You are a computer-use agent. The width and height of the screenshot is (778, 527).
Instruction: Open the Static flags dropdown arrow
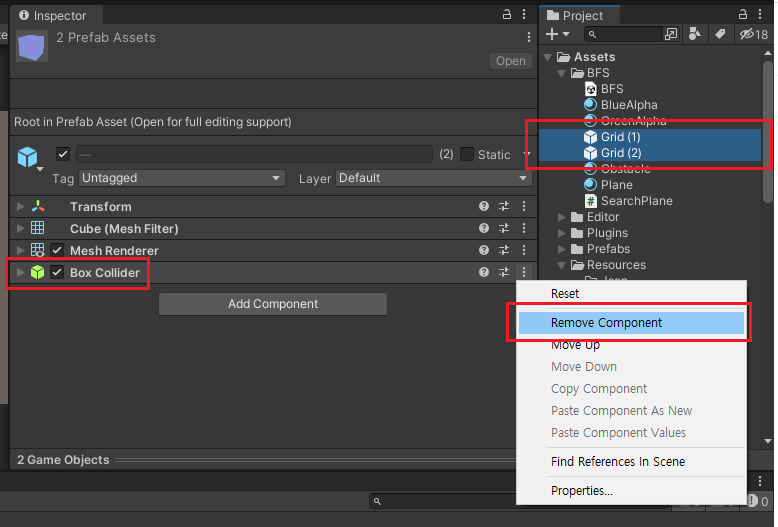pyautogui.click(x=526, y=154)
